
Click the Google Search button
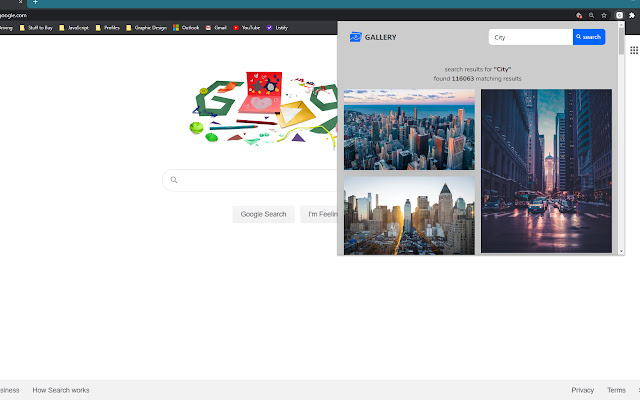click(x=263, y=214)
